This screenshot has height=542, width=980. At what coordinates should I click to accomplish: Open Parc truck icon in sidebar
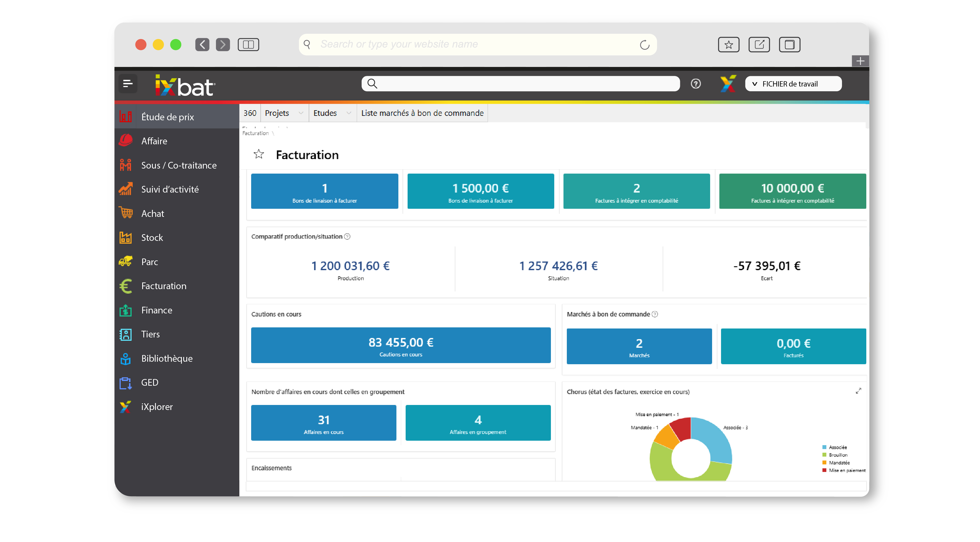[x=126, y=262]
